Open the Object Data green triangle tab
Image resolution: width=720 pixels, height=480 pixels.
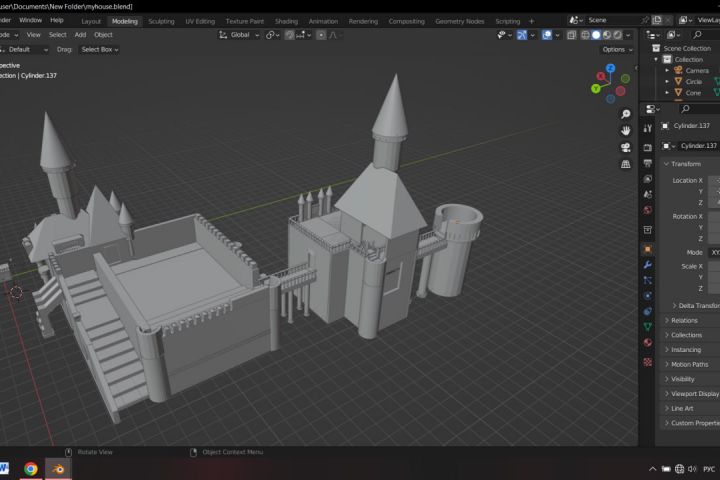[x=648, y=326]
